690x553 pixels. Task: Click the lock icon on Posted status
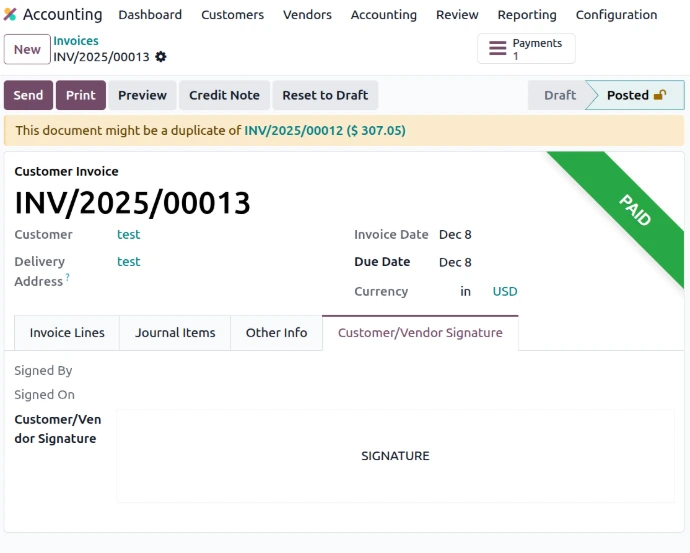[660, 96]
